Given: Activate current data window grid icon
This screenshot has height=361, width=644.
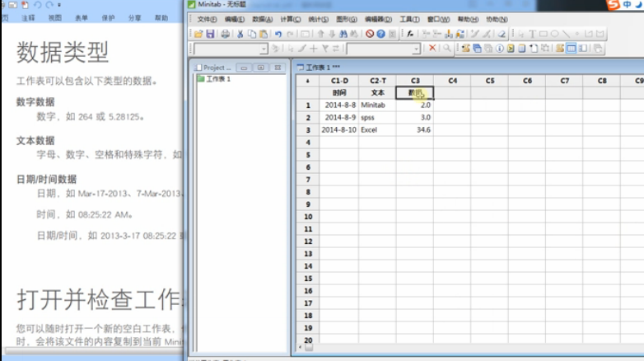Looking at the screenshot, I should 571,49.
